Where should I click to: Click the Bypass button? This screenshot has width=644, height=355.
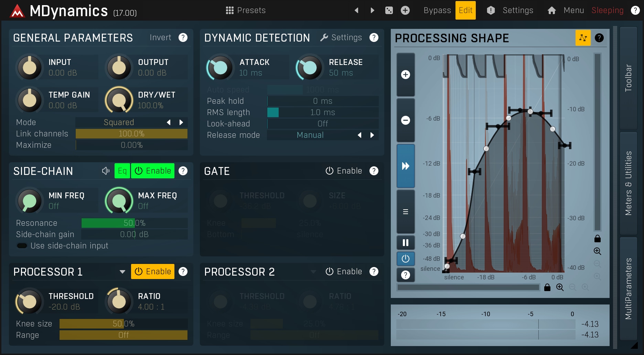point(437,10)
